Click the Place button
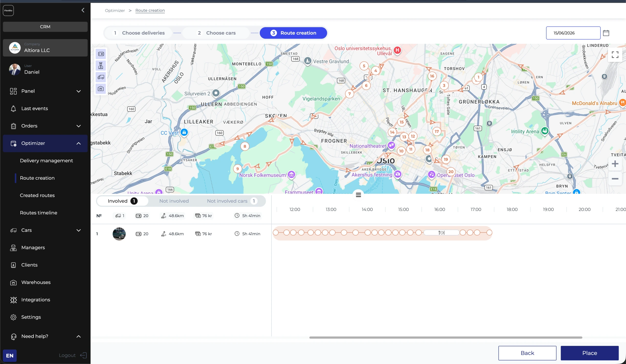This screenshot has width=626, height=364. tap(590, 353)
